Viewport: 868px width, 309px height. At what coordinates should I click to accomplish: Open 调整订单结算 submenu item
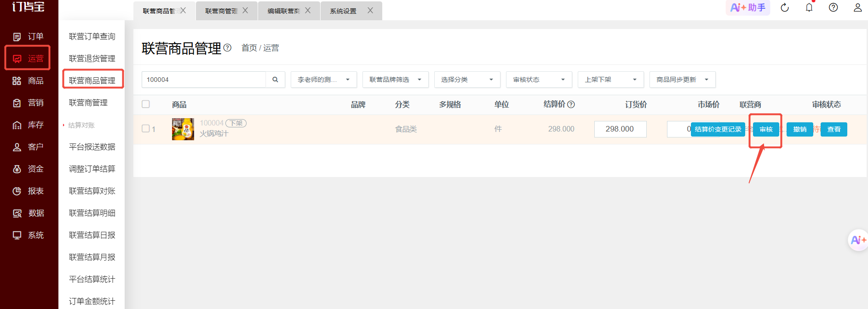[x=92, y=169]
